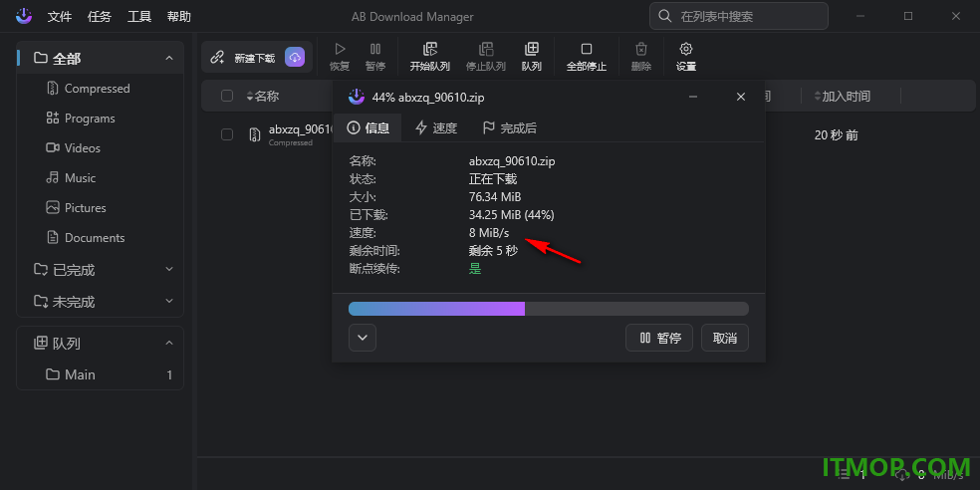The image size is (980, 490).
Task: Click 暂停 button in dialog
Action: pos(659,339)
